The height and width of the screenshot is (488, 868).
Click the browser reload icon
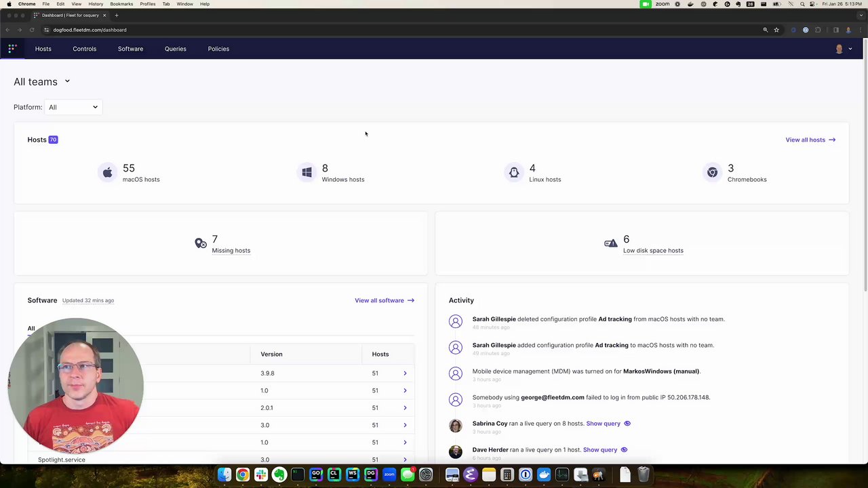(x=31, y=30)
